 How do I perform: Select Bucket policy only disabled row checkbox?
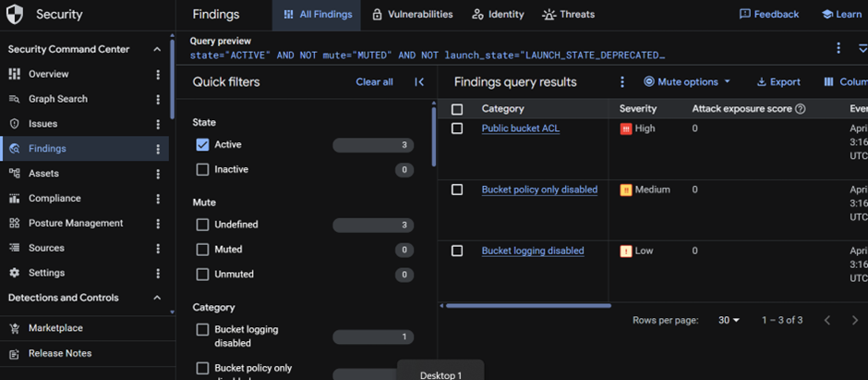457,190
